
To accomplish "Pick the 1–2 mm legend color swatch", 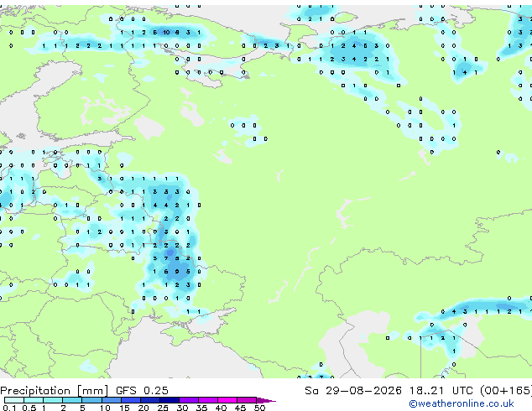I will 53,400.
